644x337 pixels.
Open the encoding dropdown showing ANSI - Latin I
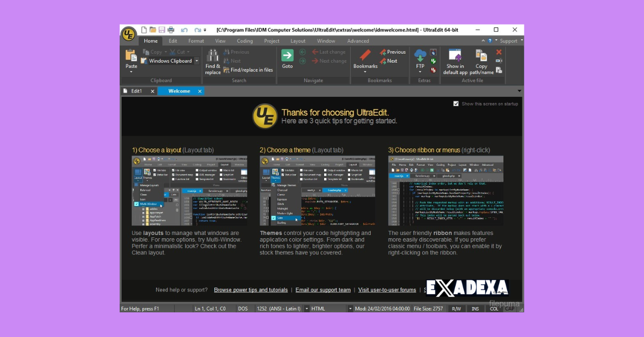pos(305,308)
